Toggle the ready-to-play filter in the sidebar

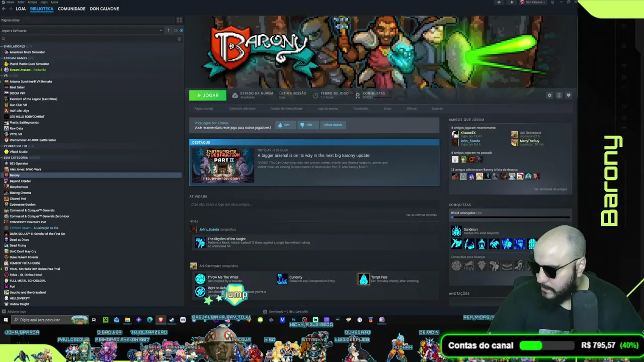pos(181,31)
